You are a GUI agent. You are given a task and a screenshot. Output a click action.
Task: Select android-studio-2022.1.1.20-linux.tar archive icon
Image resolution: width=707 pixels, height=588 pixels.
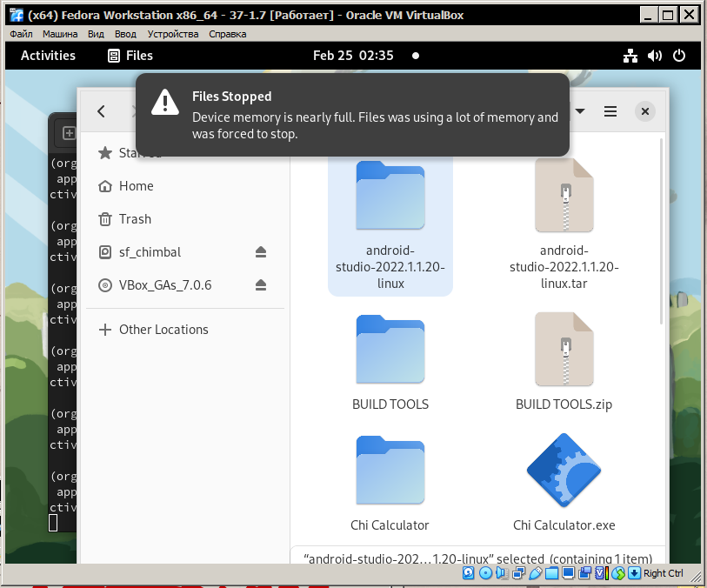click(x=564, y=195)
